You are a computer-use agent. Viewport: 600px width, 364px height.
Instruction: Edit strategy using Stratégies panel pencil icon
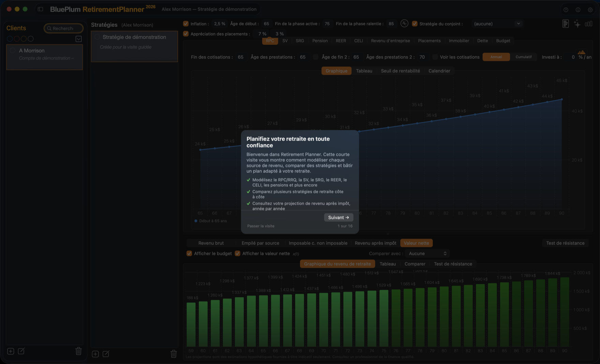click(106, 354)
